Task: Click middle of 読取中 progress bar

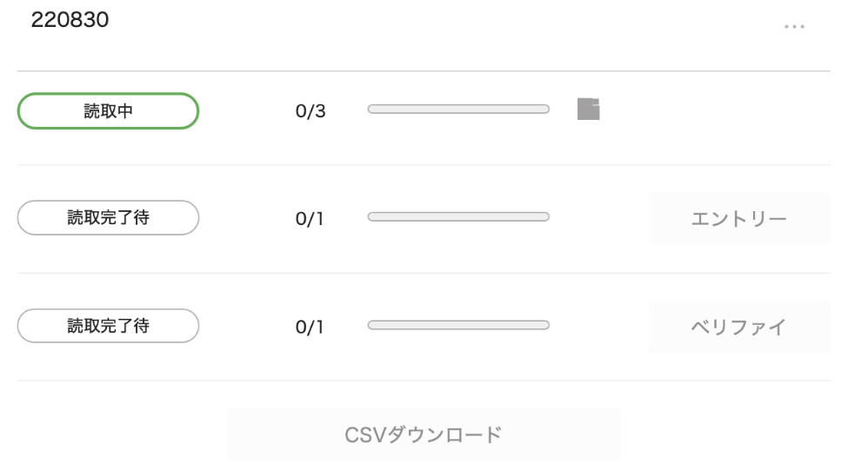Action: (x=458, y=109)
